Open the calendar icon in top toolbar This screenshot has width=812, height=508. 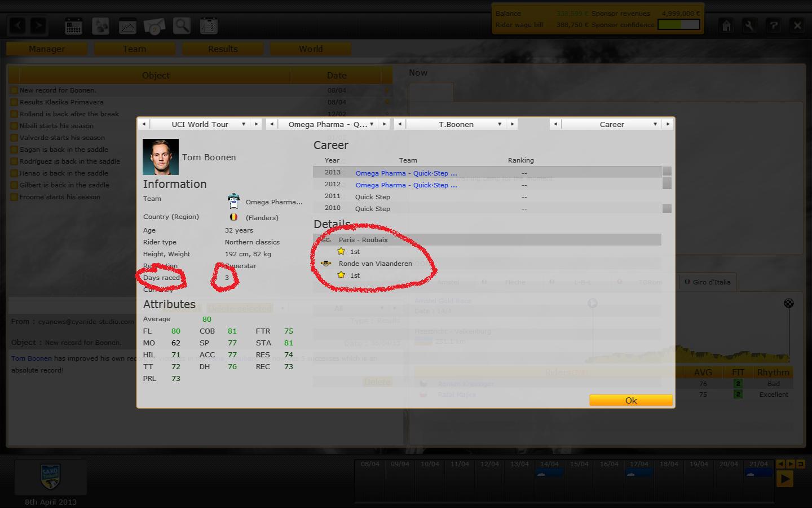coord(73,25)
